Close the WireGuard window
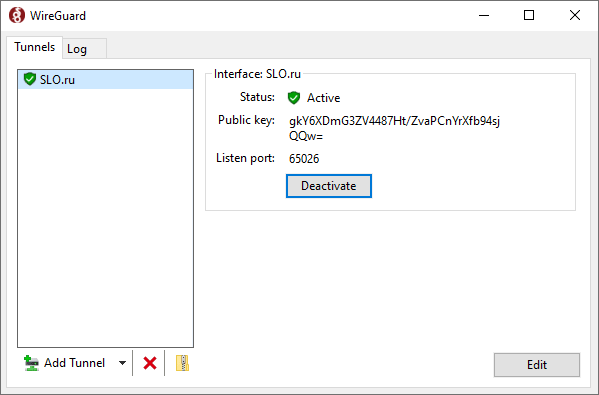This screenshot has width=599, height=395. point(575,15)
